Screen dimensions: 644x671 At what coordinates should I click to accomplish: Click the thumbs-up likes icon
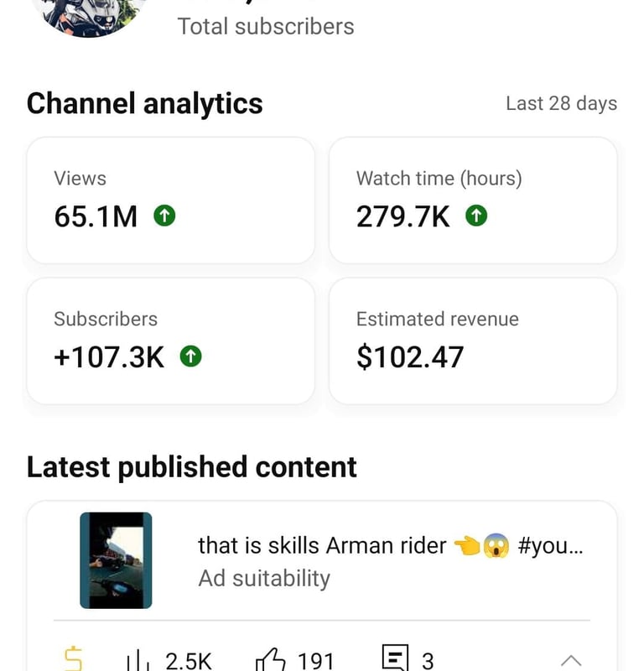point(270,661)
